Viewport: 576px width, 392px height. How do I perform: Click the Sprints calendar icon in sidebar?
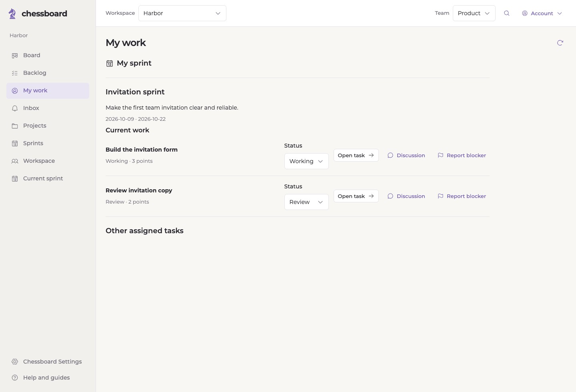pos(15,144)
